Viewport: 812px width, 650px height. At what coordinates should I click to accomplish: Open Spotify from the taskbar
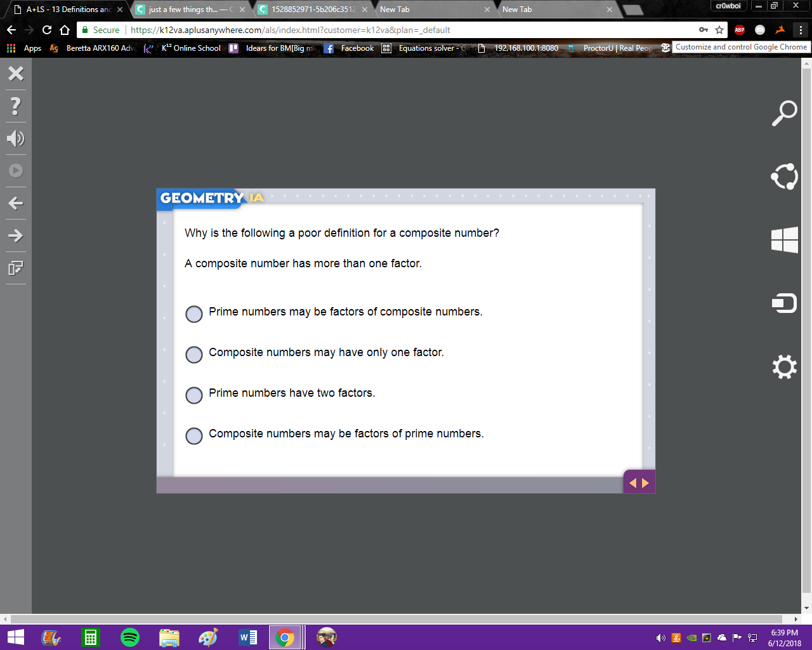point(130,637)
